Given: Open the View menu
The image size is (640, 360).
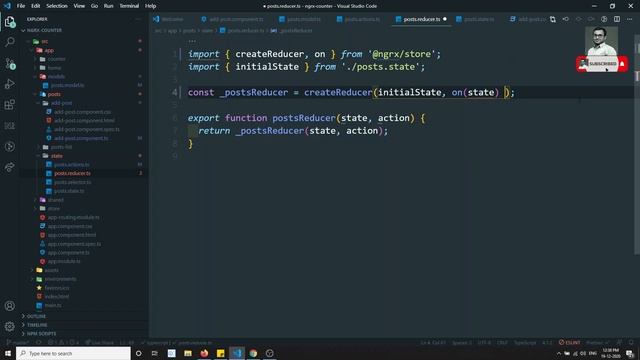Looking at the screenshot, I should point(79,6).
